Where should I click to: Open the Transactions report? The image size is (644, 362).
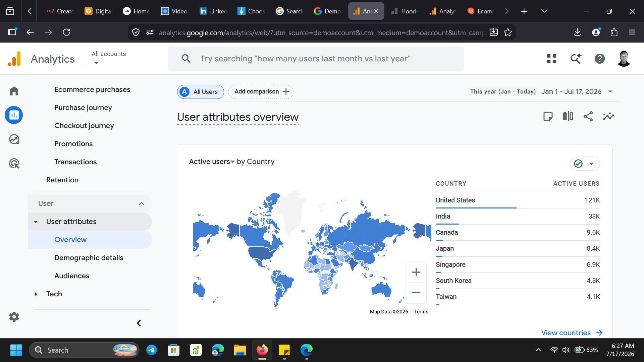coord(75,162)
